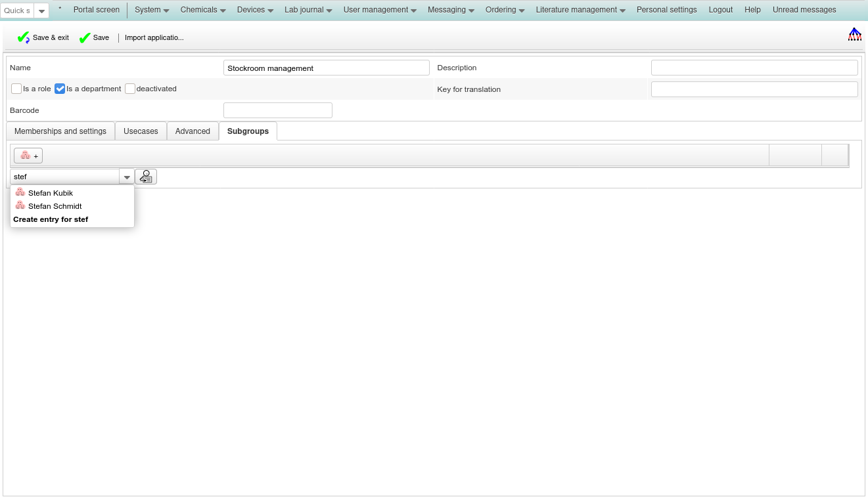The height and width of the screenshot is (499, 868).
Task: Open the User management menu
Action: click(x=380, y=10)
